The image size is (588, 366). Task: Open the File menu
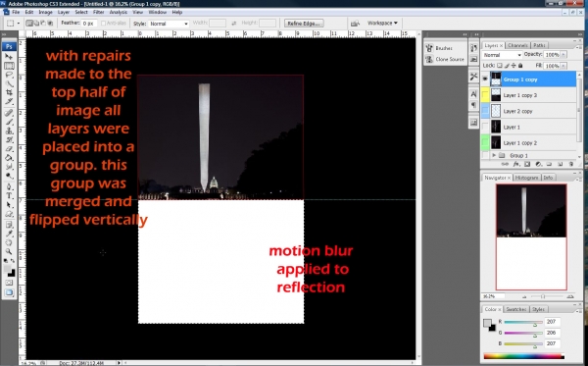[x=16, y=13]
